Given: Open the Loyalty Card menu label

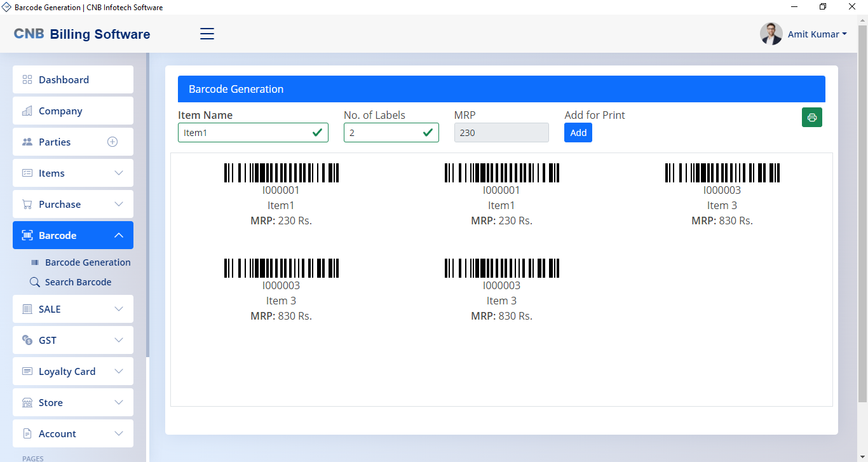Looking at the screenshot, I should pyautogui.click(x=67, y=372).
